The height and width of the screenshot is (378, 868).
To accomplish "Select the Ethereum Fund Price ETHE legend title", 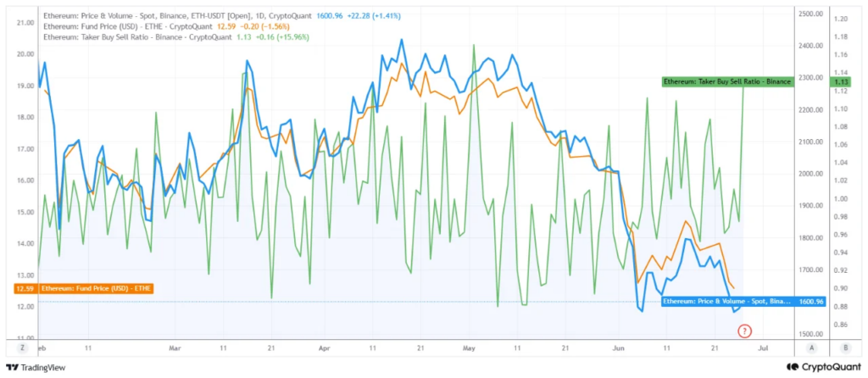I will (127, 26).
